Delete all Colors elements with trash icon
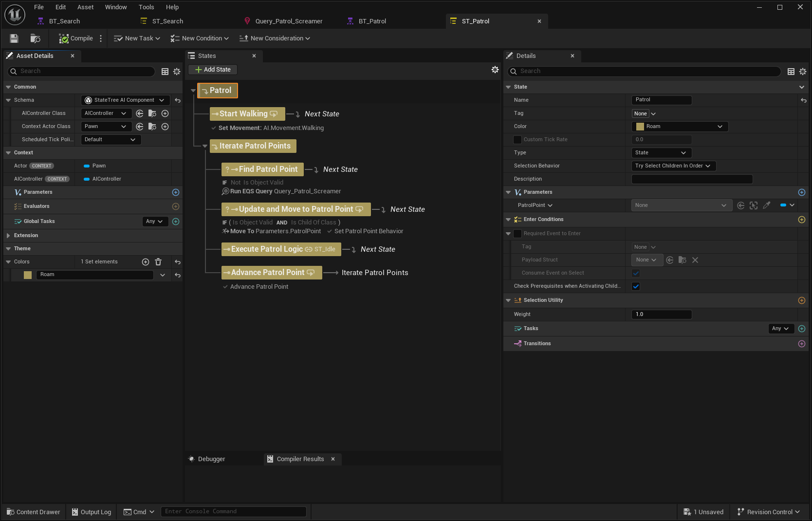Viewport: 812px width, 521px height. tap(158, 262)
